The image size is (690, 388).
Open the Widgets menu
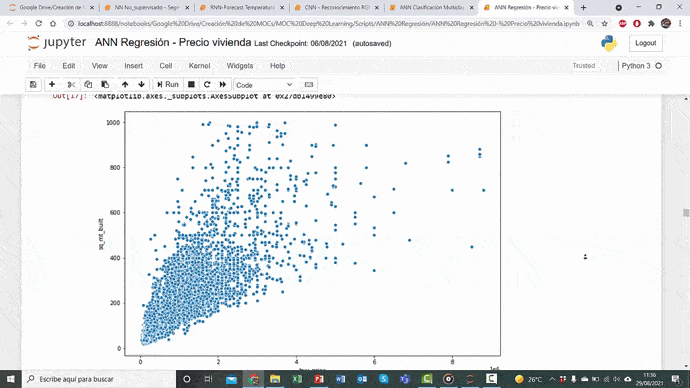(240, 66)
